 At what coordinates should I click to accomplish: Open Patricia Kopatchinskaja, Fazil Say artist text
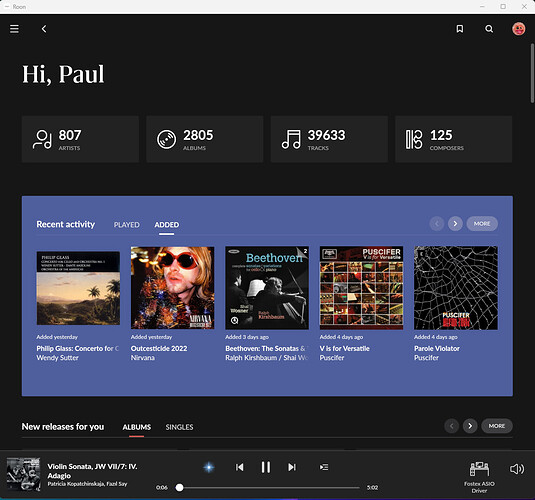pos(87,484)
